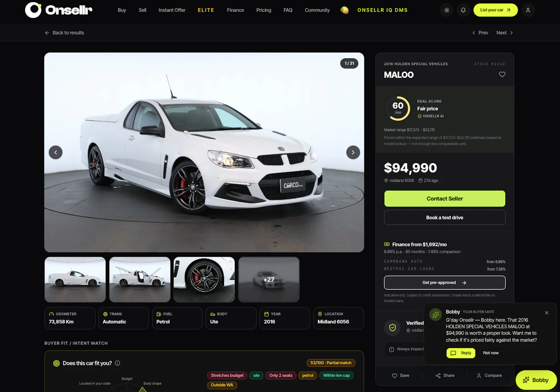The height and width of the screenshot is (392, 560).
Task: Click Contact Seller
Action: 444,199
